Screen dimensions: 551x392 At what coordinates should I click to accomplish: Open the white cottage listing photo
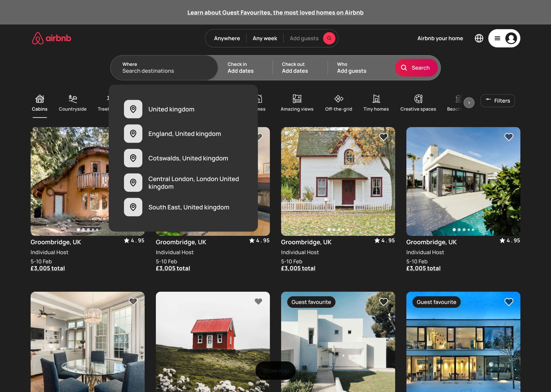click(338, 181)
